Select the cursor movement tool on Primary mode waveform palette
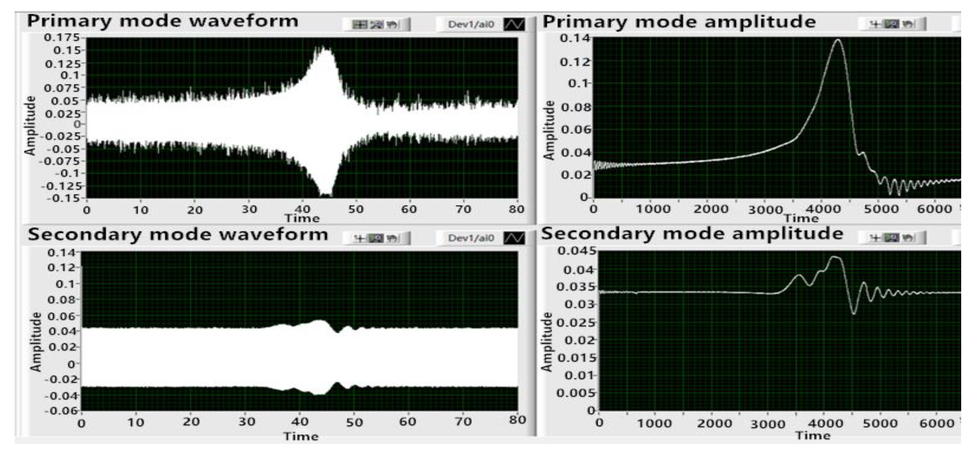Screen dimensions: 980x458 click(x=360, y=24)
